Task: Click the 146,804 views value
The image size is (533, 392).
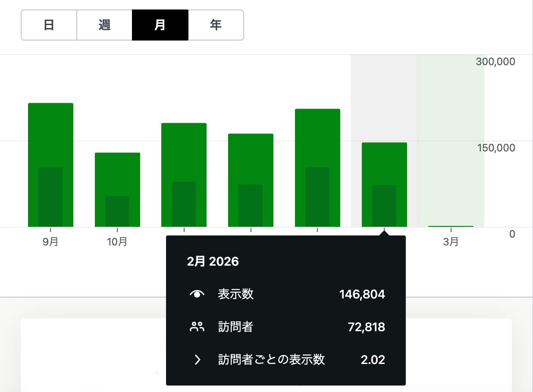Action: tap(362, 294)
